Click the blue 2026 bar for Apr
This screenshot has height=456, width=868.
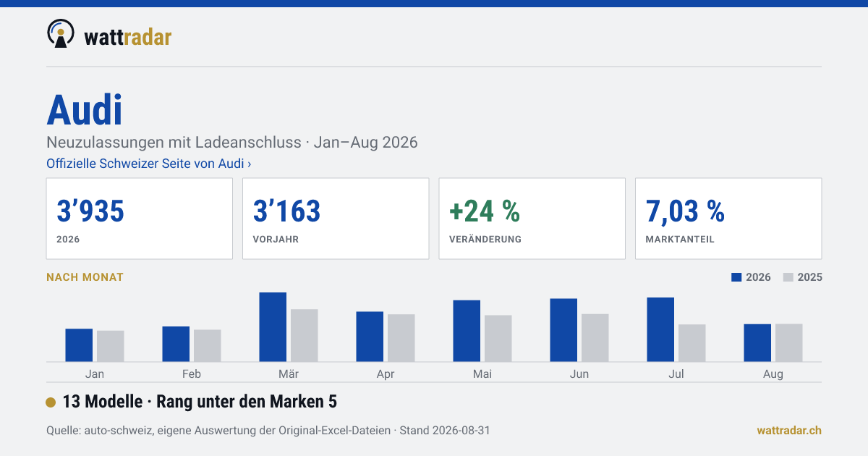click(370, 337)
